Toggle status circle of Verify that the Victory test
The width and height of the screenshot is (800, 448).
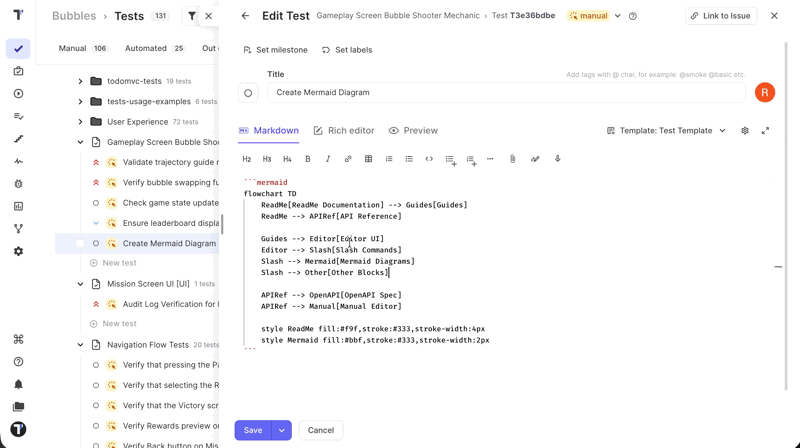[96, 406]
